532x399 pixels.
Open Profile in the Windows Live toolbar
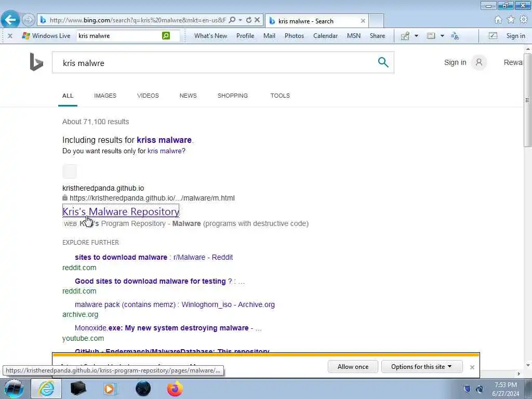click(x=245, y=36)
